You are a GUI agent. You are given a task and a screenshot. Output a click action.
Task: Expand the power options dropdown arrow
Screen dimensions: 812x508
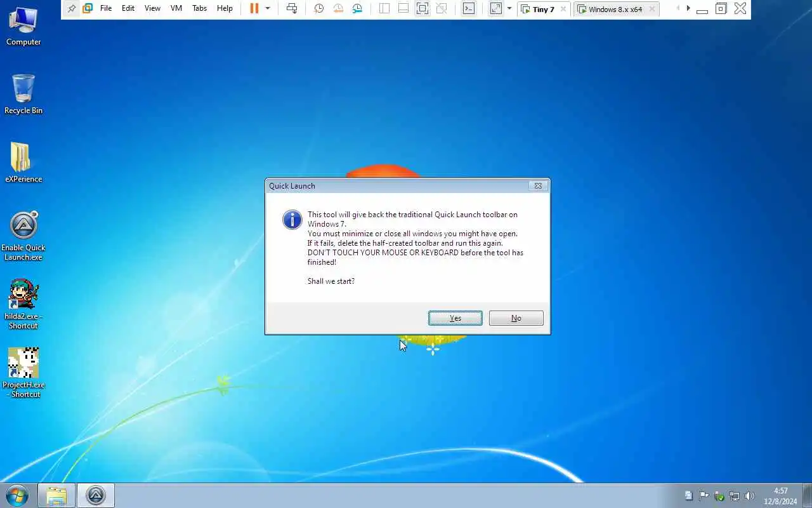tap(267, 8)
